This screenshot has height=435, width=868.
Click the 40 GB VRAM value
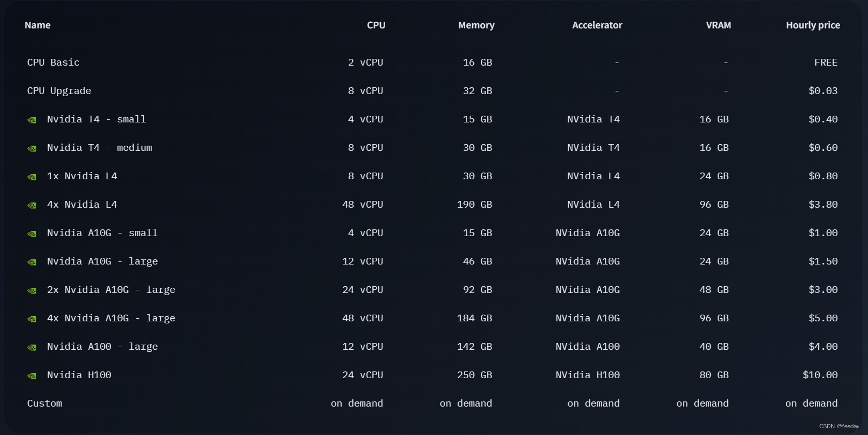click(714, 347)
